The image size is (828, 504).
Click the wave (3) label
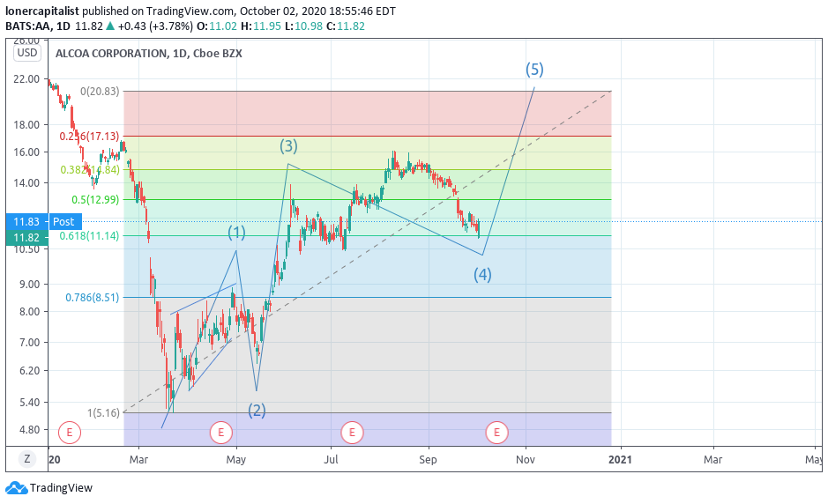pos(289,145)
